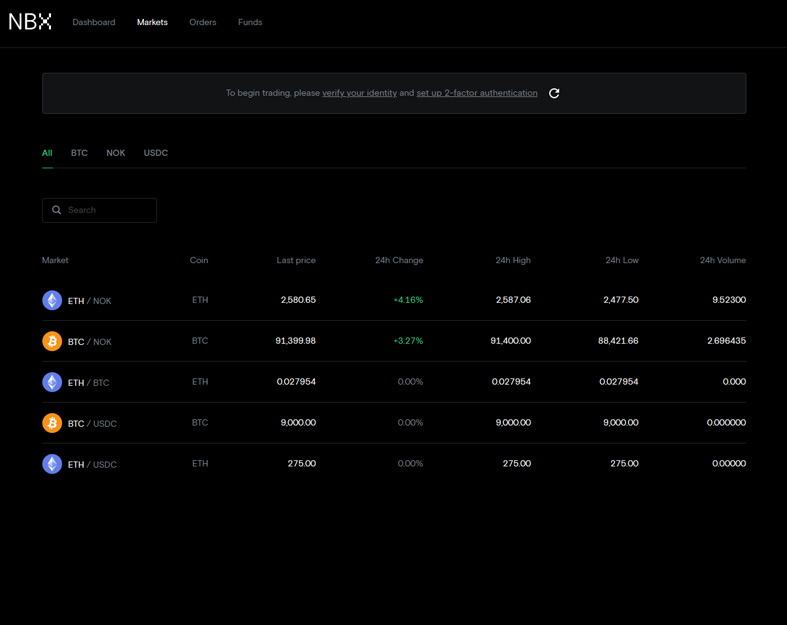The height and width of the screenshot is (625, 787).
Task: Click the Ethereum icon for ETH / NOK
Action: [x=52, y=300]
